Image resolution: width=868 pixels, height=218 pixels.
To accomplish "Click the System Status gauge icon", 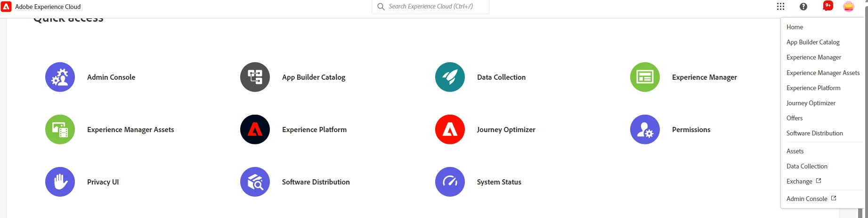I will pos(450,182).
